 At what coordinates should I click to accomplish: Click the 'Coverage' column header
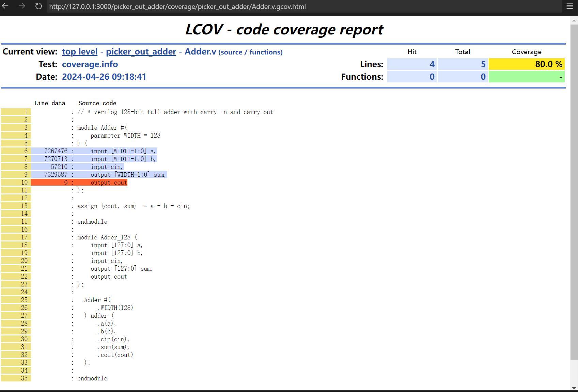[527, 52]
